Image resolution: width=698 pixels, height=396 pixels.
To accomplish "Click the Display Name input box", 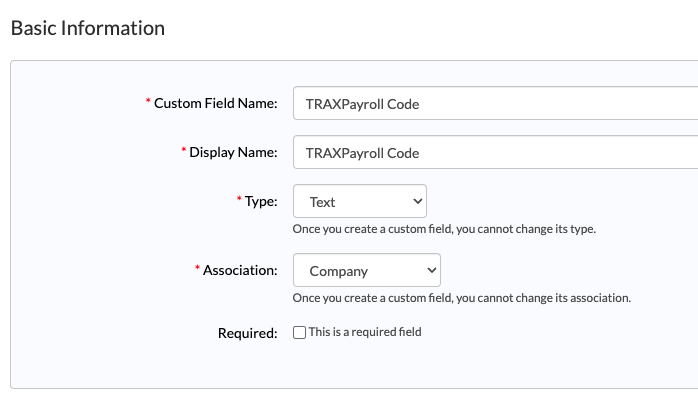I will pos(495,152).
